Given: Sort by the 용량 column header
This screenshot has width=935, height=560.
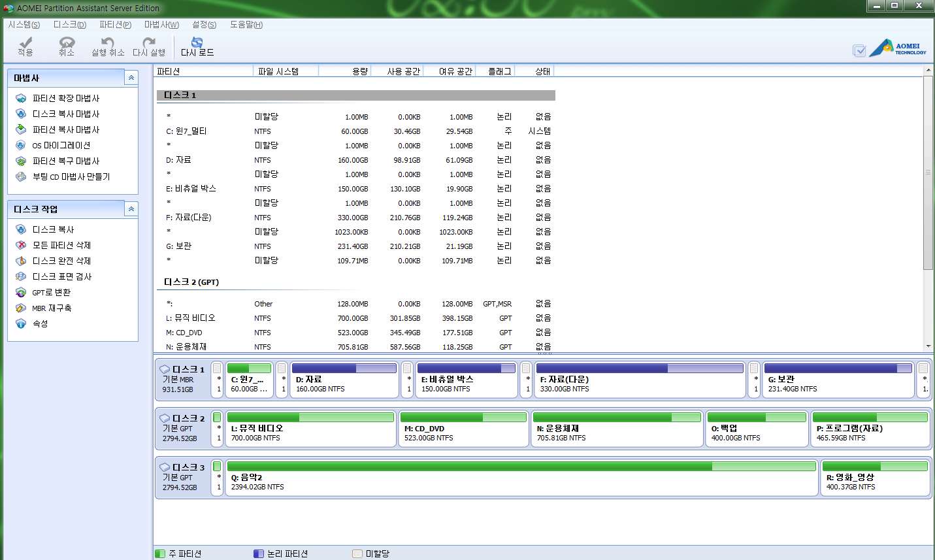Looking at the screenshot, I should 344,71.
